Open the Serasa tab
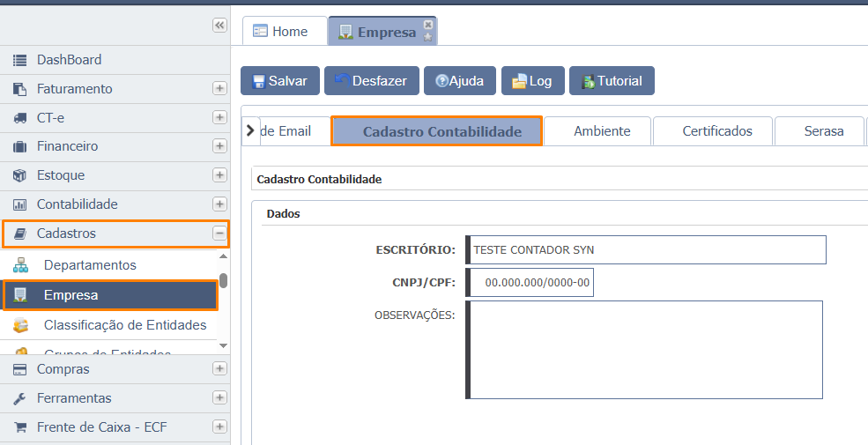This screenshot has height=445, width=868. (823, 131)
